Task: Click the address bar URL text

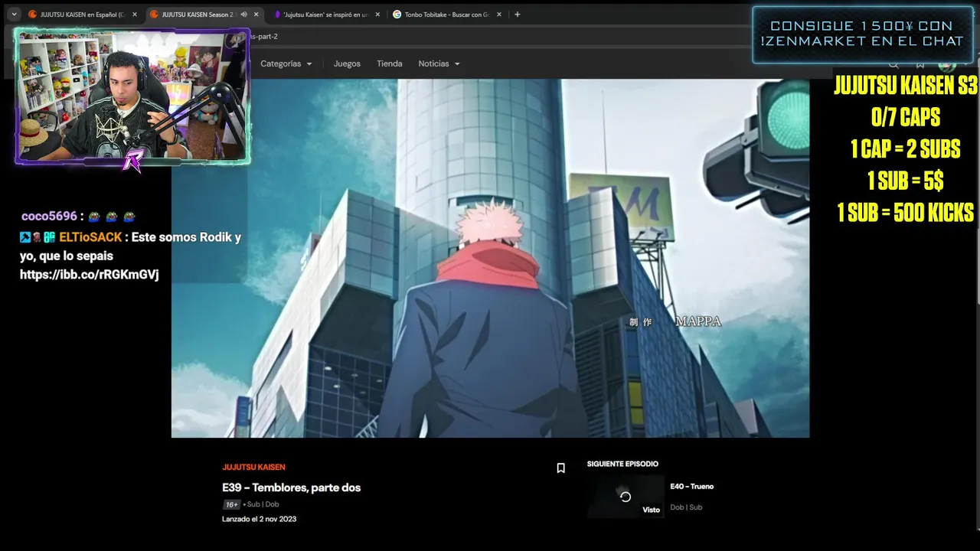Action: (x=264, y=37)
